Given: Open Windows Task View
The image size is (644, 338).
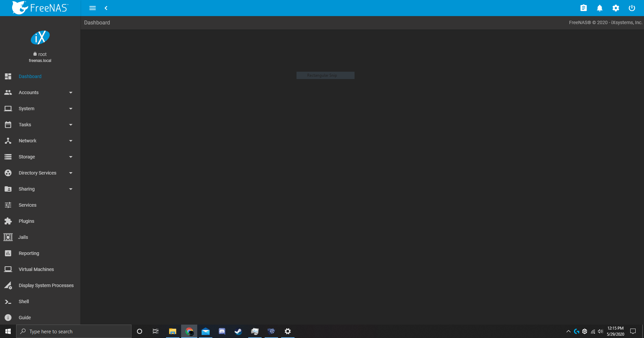Looking at the screenshot, I should pos(156,331).
